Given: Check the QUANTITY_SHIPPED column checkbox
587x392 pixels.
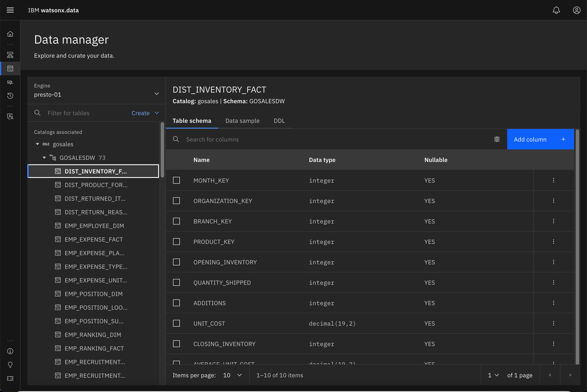Looking at the screenshot, I should point(176,282).
